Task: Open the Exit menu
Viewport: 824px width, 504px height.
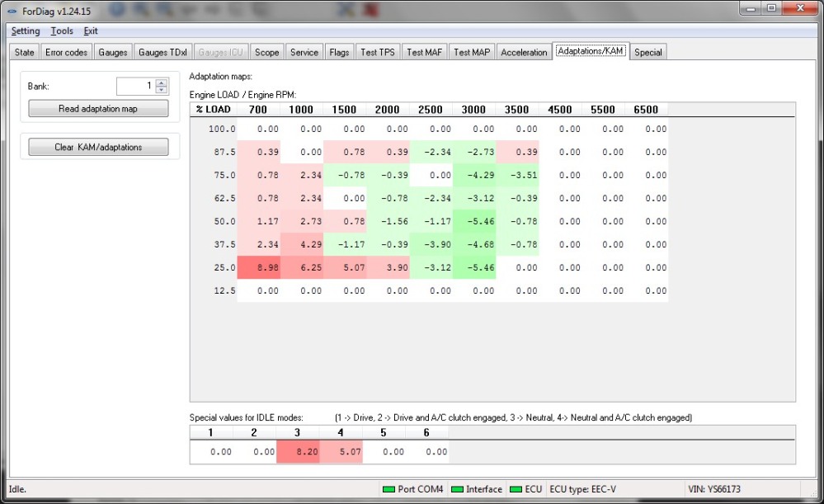Action: click(91, 31)
